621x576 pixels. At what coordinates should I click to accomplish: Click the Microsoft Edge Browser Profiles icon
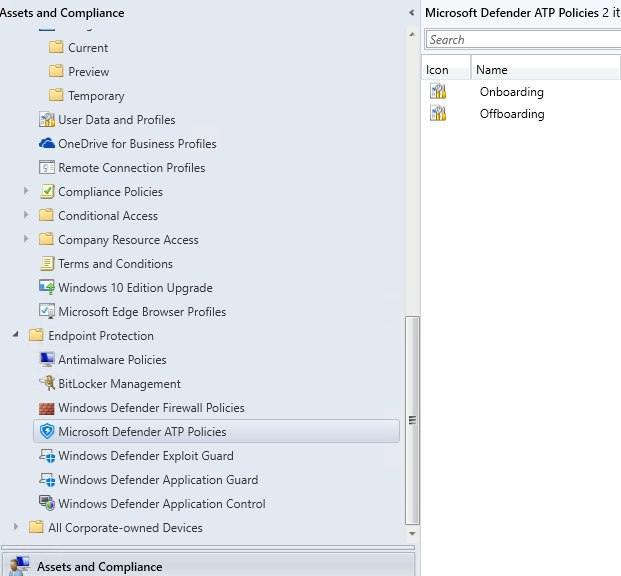coord(47,311)
